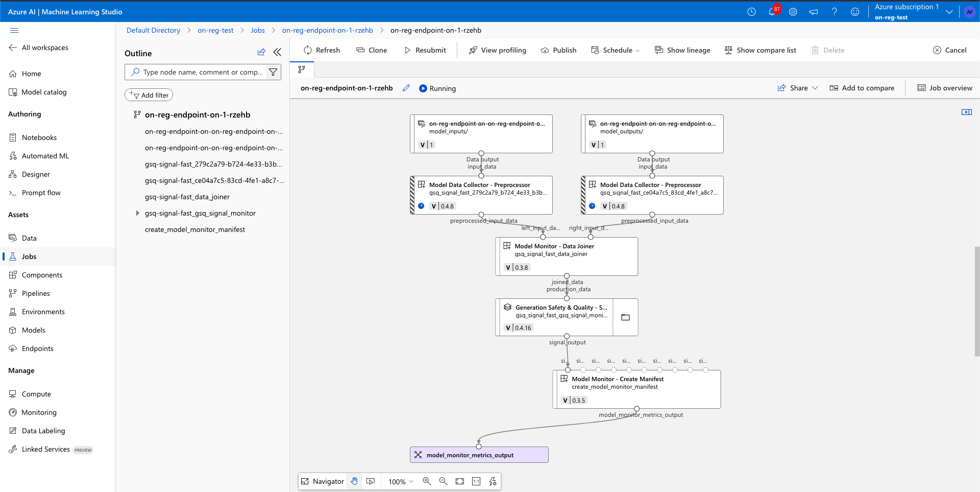Click Add to compare
Screen dimensions: 980x492
(x=862, y=88)
